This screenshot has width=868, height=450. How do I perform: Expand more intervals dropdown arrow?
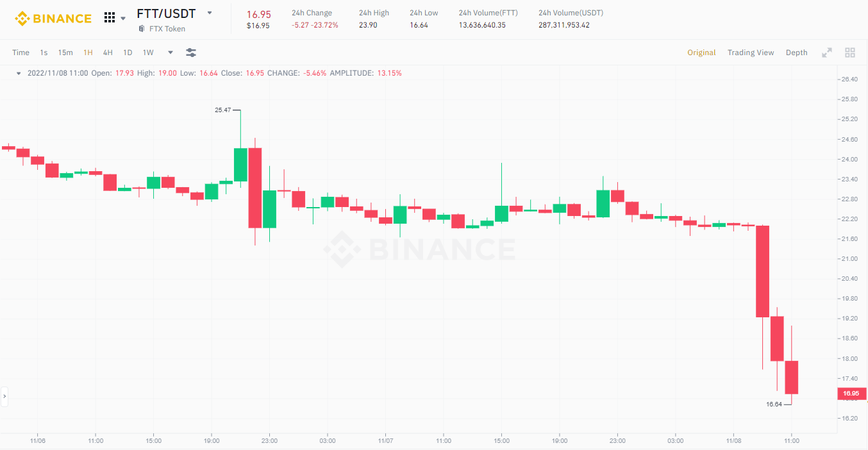[x=171, y=53]
